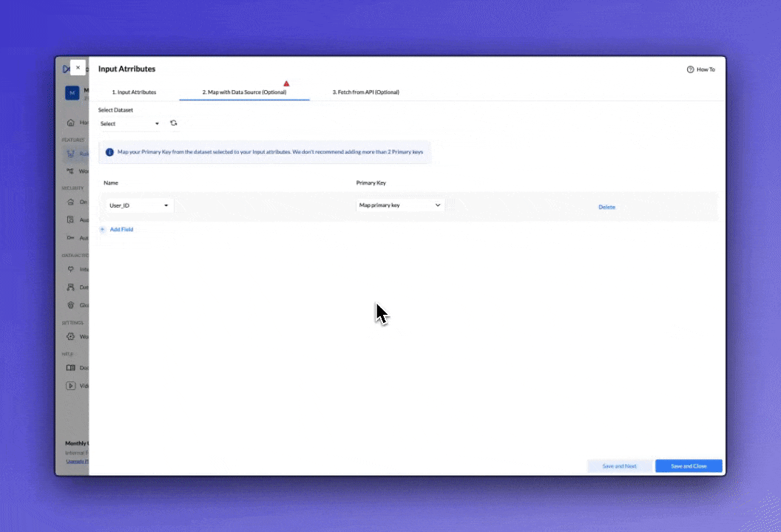Click the red warning triangle above tab
This screenshot has height=532, width=781.
point(286,83)
